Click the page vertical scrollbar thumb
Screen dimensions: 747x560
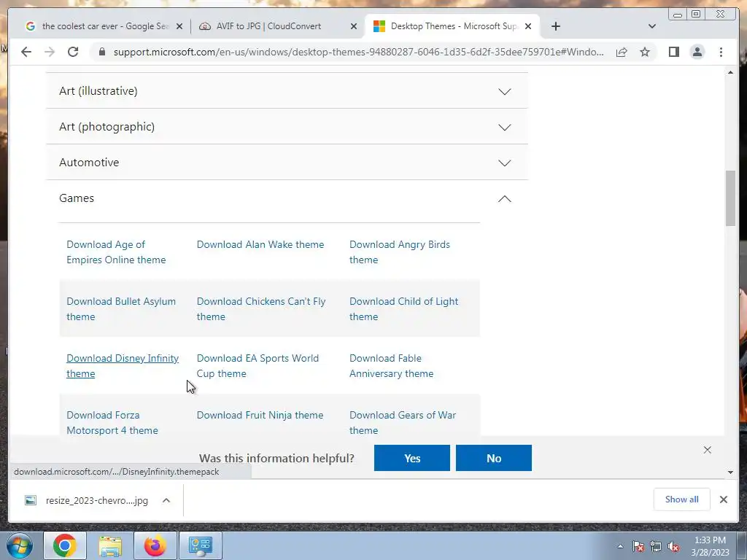pos(730,198)
